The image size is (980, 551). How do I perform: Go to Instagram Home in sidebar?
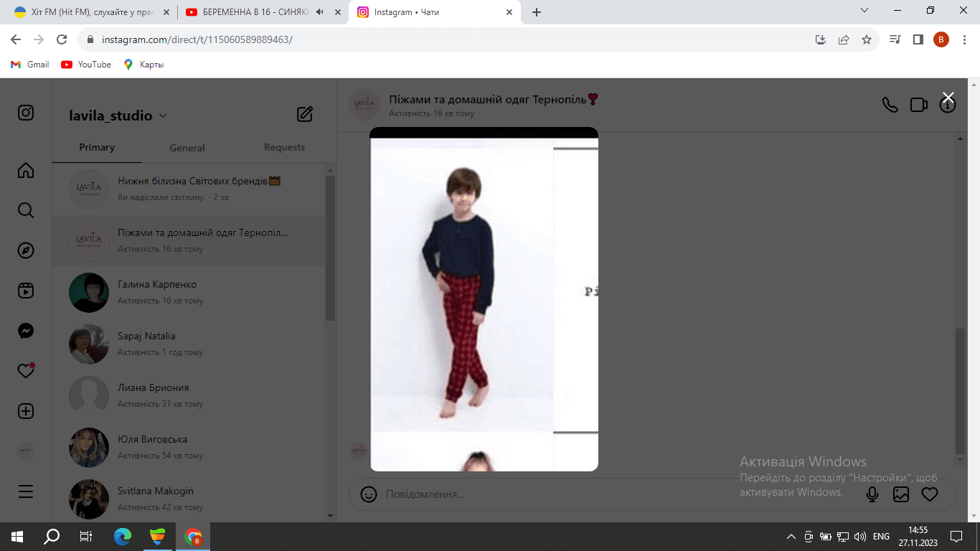coord(26,170)
